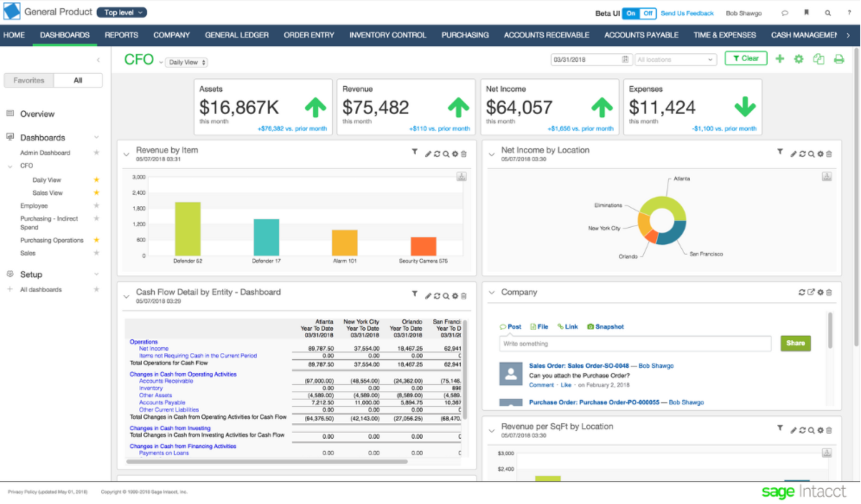Open Net Income by Location gear settings

click(820, 154)
